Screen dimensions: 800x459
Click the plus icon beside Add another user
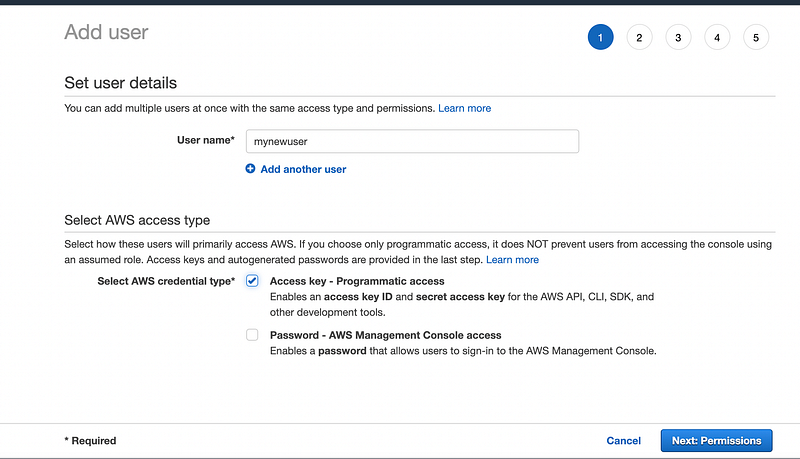tap(250, 169)
